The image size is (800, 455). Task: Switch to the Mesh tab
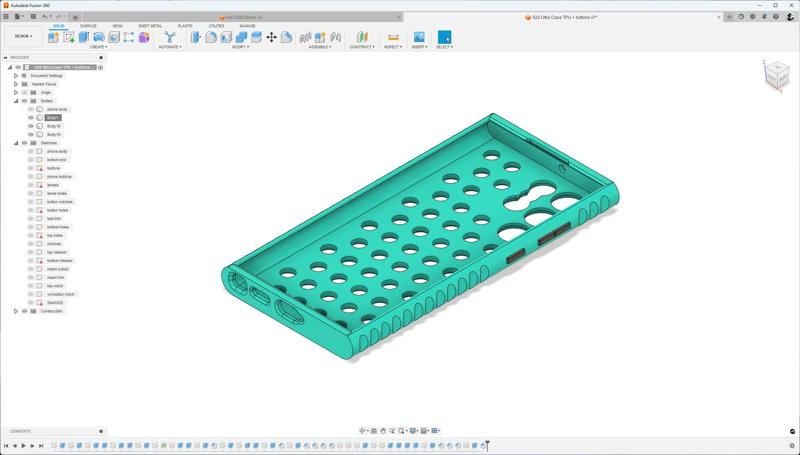[117, 26]
